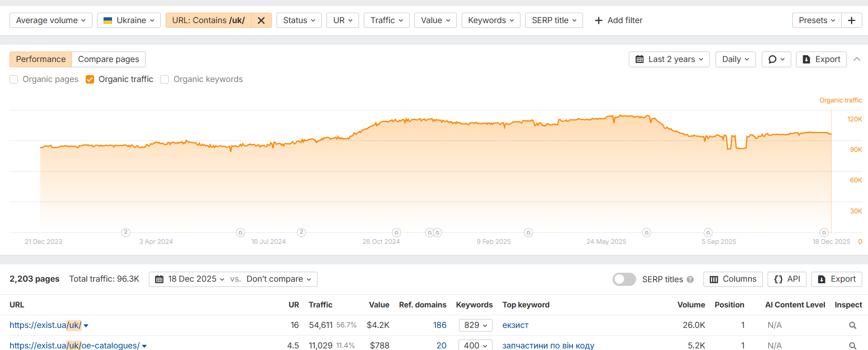Click Google update marker near 24 May 2025

pyautogui.click(x=647, y=232)
